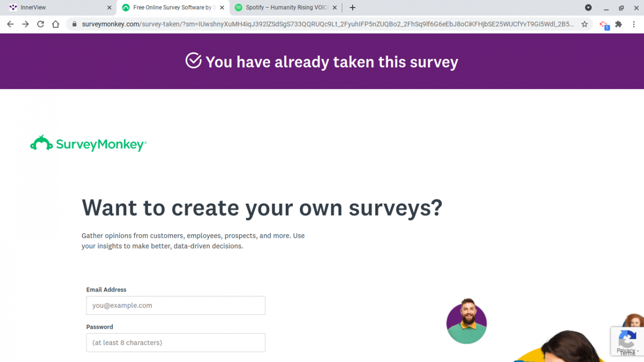Close the Spotify tab
This screenshot has width=644, height=362.
pos(335,8)
